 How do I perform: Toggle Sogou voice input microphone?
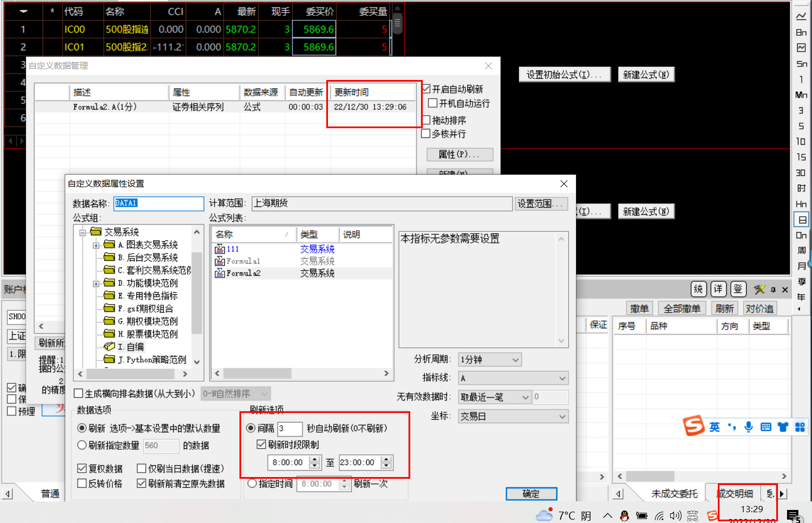(x=749, y=427)
